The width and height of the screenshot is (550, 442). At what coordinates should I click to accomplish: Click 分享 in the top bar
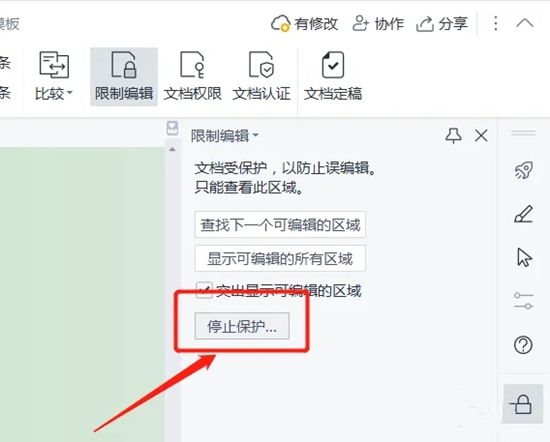click(442, 24)
